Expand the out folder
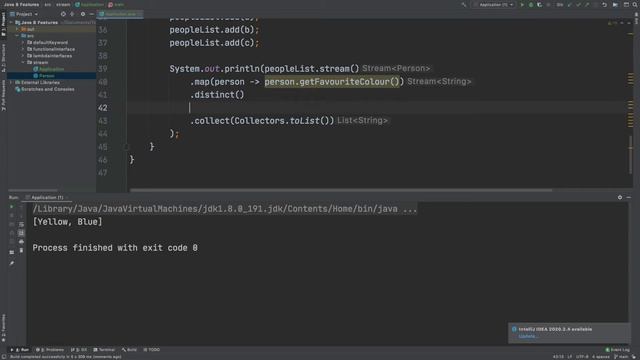Image resolution: width=640 pixels, height=360 pixels. tap(17, 29)
